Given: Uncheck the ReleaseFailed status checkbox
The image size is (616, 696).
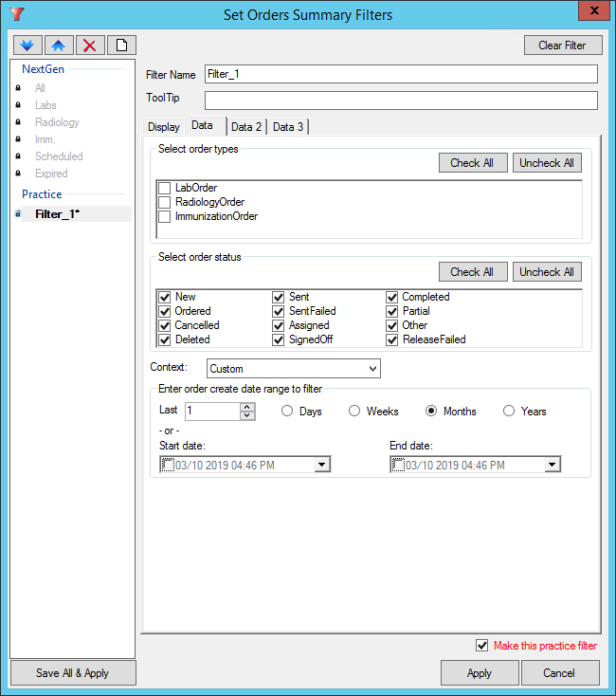Looking at the screenshot, I should (x=391, y=339).
